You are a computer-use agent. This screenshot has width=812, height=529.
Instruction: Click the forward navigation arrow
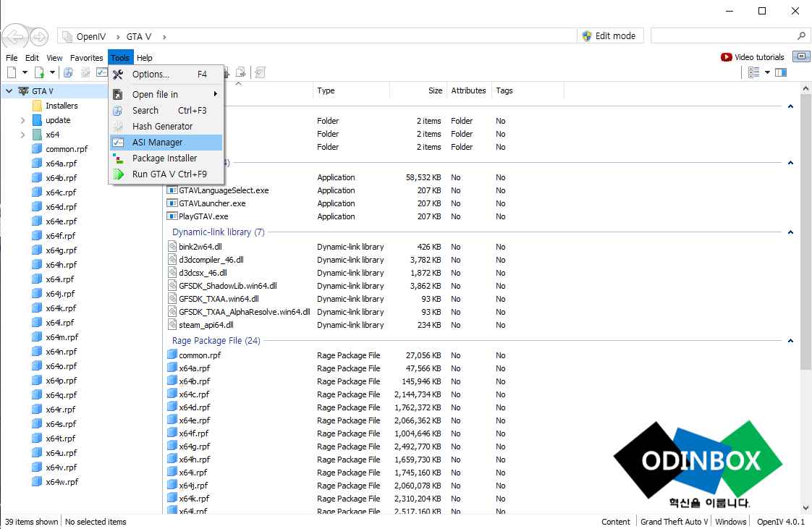[x=39, y=37]
